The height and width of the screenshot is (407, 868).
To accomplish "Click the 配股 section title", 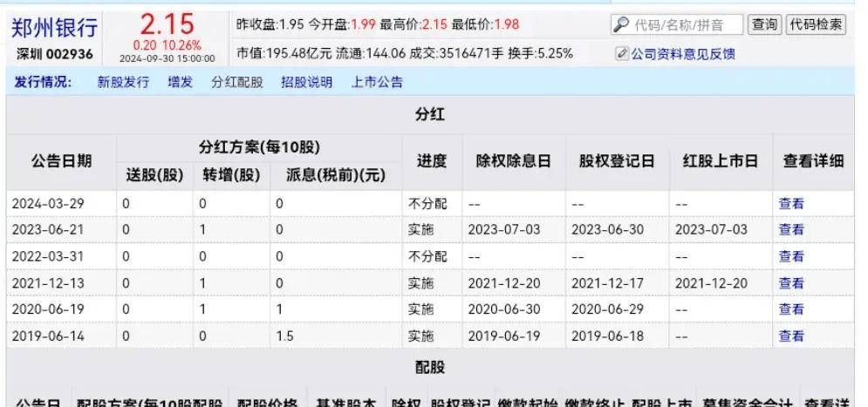I will [429, 368].
